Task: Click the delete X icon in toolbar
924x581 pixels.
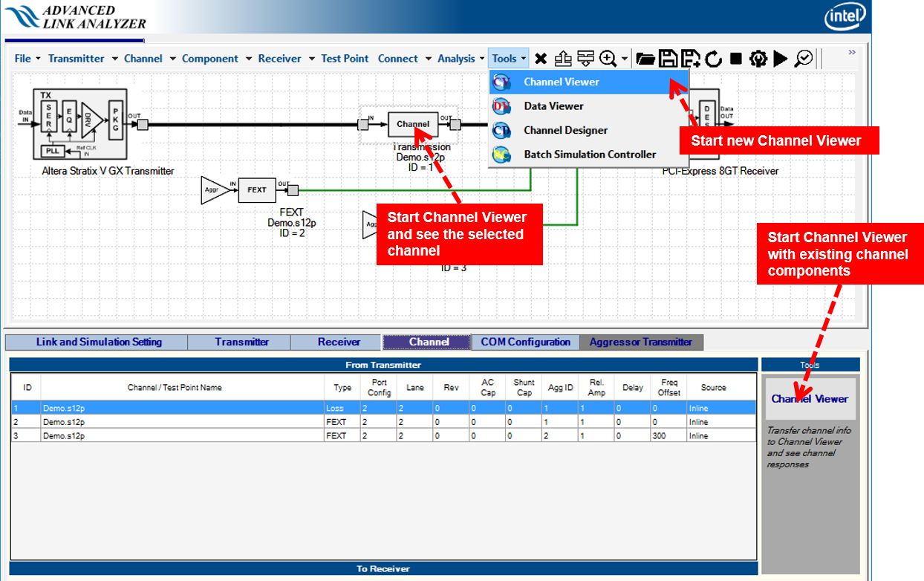Action: (541, 59)
